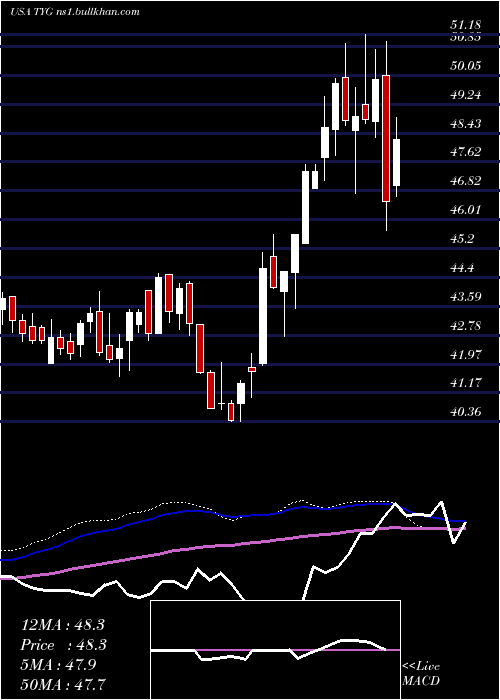Click the 49.24 price axis label
This screenshot has height=700, width=500.
(465, 95)
